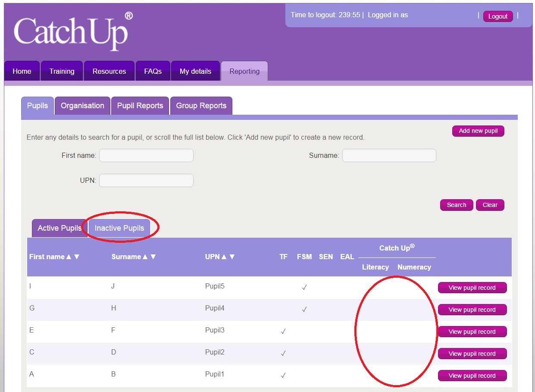Screen dimensions: 535x392
Task: Switch to the Organisation sub-tab
Action: coord(82,106)
